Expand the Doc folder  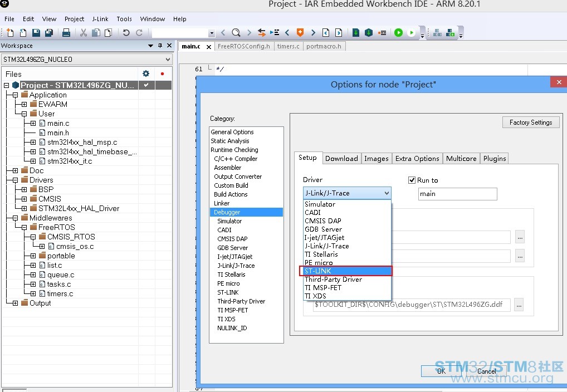click(15, 171)
